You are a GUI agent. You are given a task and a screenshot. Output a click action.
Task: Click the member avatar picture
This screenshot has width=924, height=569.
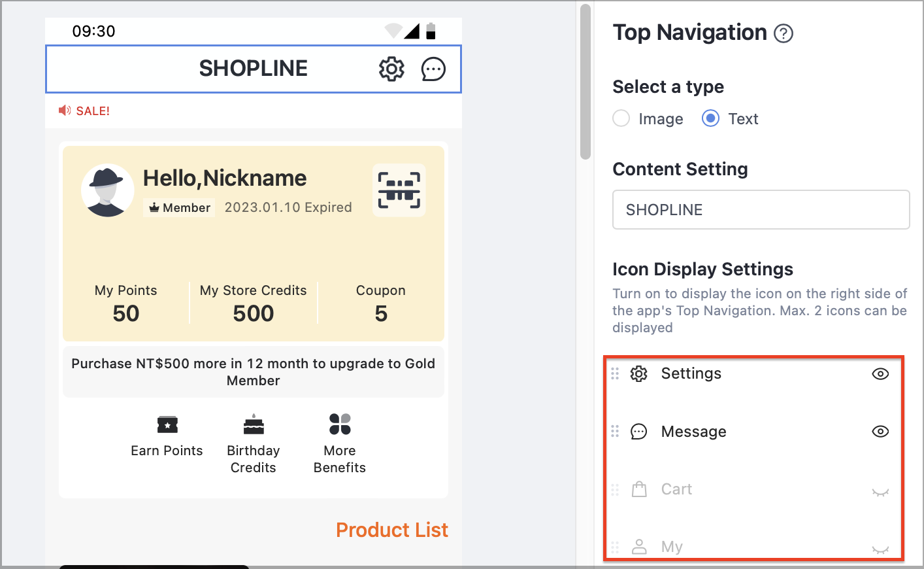[x=107, y=190]
